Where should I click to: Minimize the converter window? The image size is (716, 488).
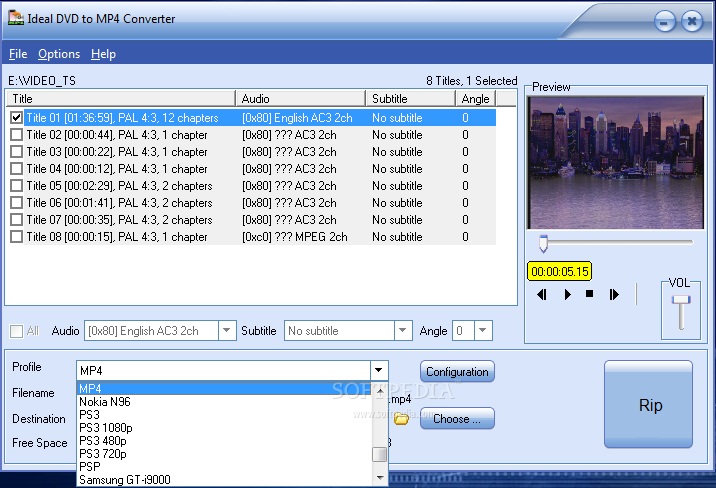tap(664, 21)
